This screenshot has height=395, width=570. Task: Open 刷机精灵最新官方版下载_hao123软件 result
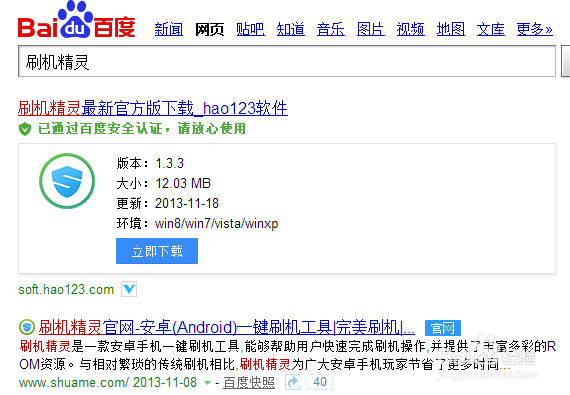tap(153, 108)
